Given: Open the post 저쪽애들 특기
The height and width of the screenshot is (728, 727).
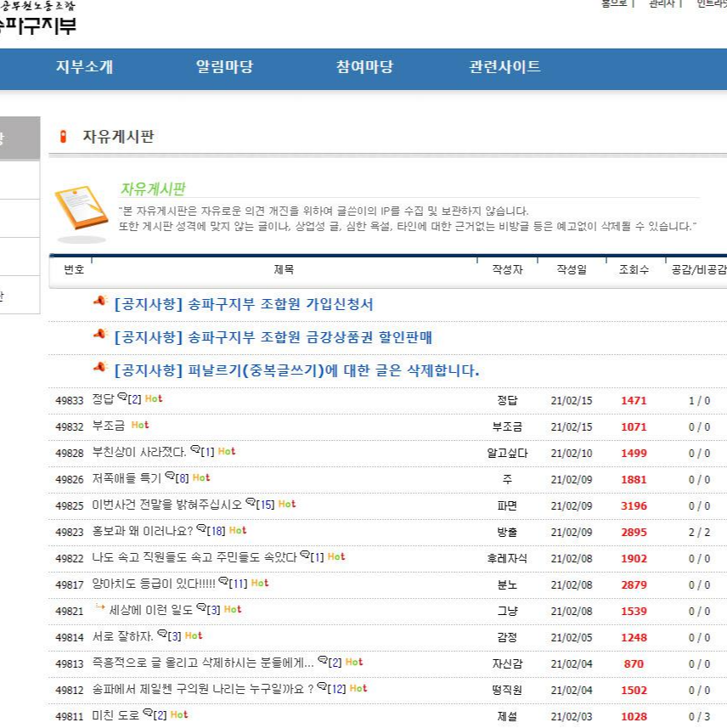Looking at the screenshot, I should click(127, 478).
